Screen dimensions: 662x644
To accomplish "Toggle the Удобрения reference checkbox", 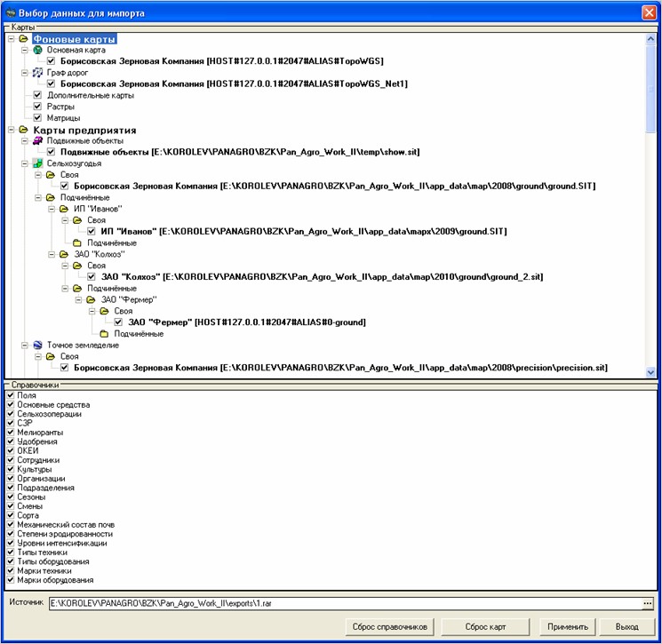I will click(x=11, y=441).
